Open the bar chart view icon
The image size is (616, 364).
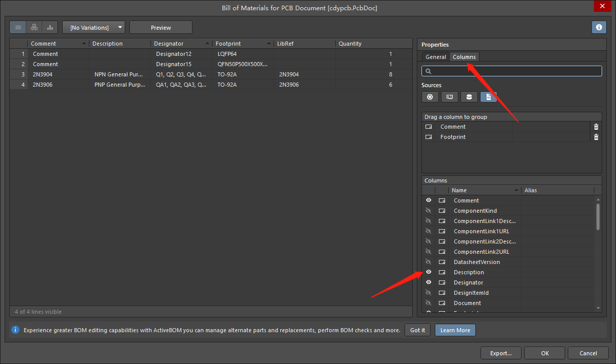[50, 27]
